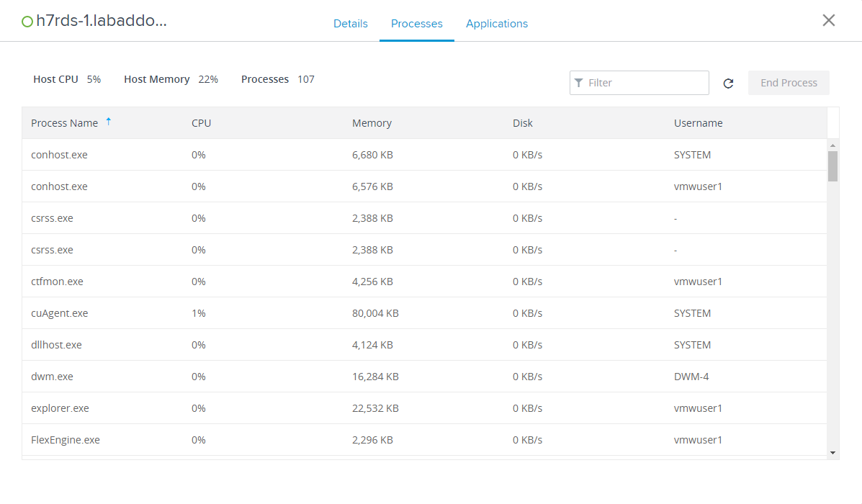
Task: Click the green status circle icon
Action: click(27, 22)
